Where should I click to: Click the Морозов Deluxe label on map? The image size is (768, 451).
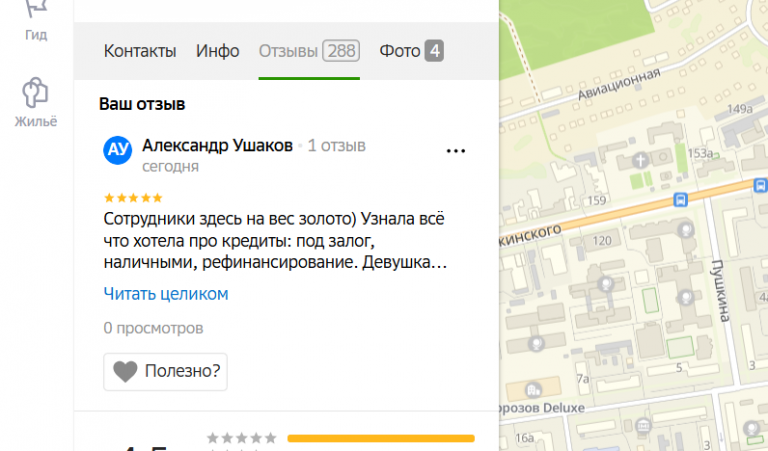(542, 408)
